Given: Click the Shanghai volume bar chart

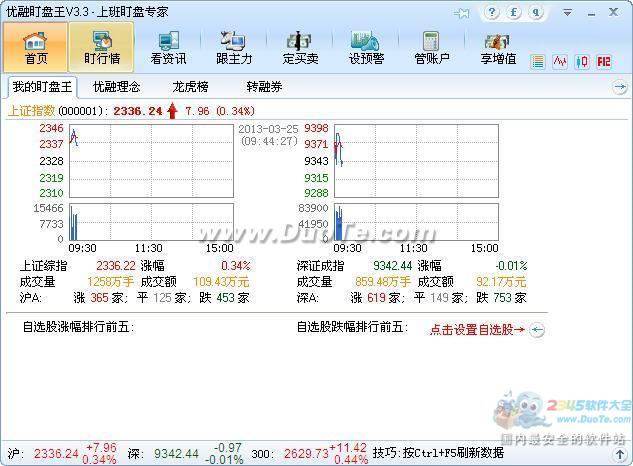Looking at the screenshot, I should 151,222.
